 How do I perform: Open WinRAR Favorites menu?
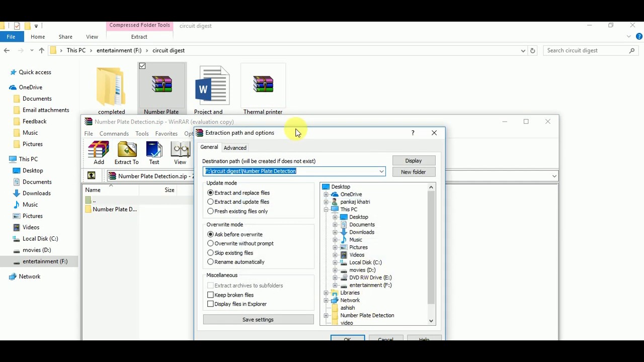pyautogui.click(x=166, y=134)
